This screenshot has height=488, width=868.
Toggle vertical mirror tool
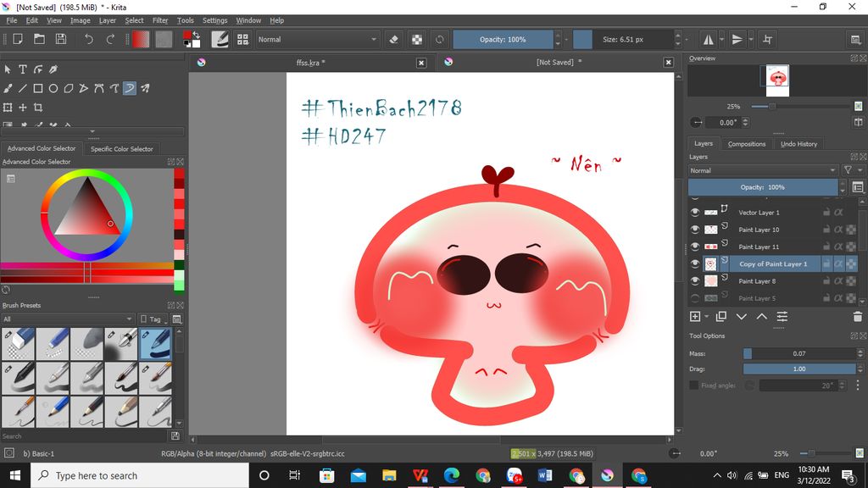(x=737, y=39)
